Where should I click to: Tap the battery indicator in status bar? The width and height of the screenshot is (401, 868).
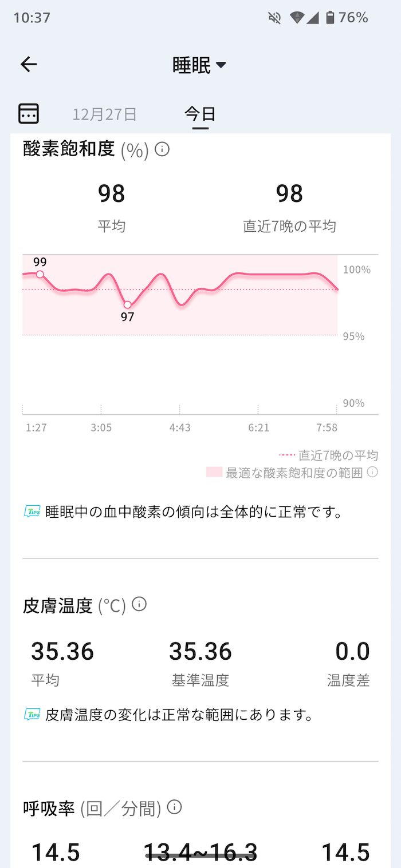330,18
